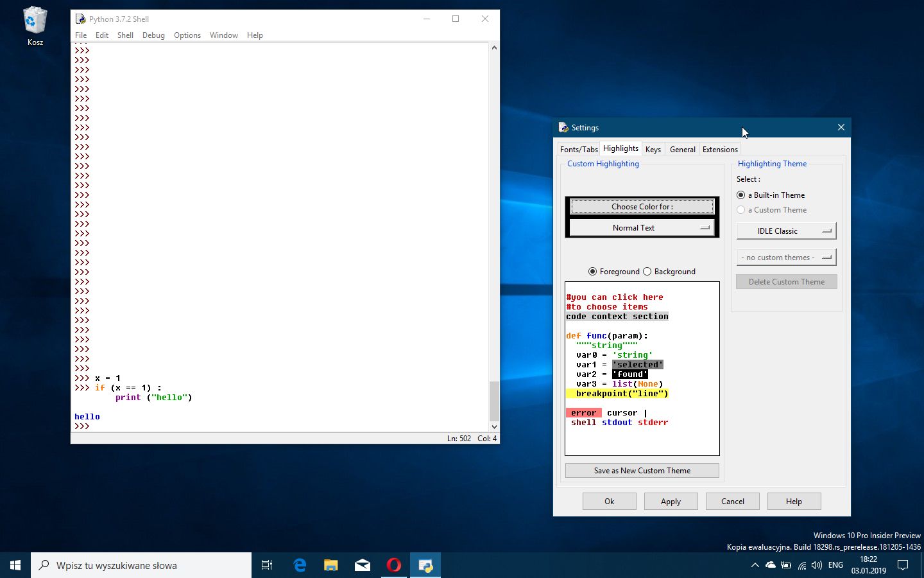Viewport: 924px width, 578px height.
Task: Launch Opera browser from the taskbar
Action: tap(394, 565)
